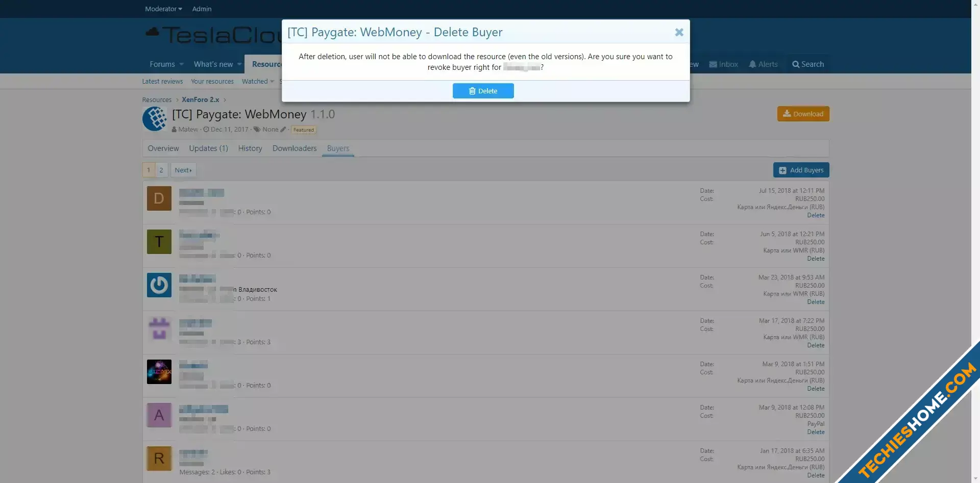
Task: Switch to the Downloaders tab
Action: (295, 148)
